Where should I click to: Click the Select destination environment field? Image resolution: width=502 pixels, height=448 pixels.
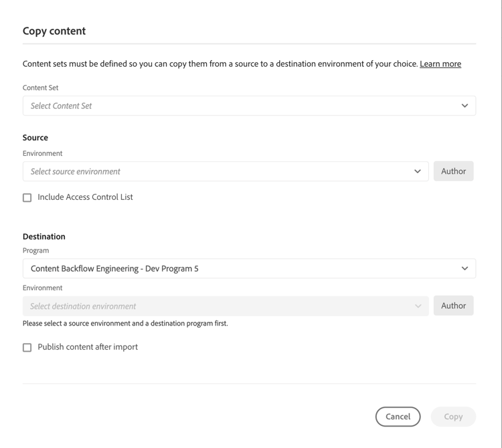[226, 306]
